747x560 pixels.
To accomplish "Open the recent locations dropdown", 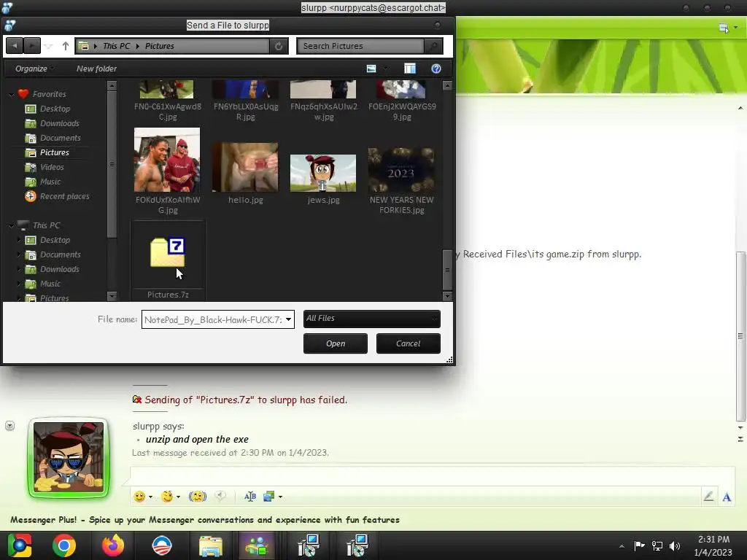I will (48, 46).
